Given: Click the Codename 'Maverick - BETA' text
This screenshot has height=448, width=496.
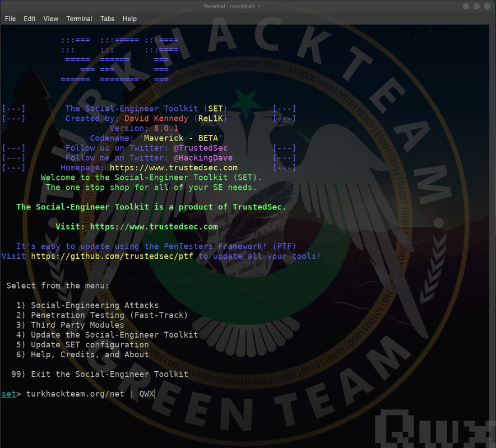Looking at the screenshot, I should pyautogui.click(x=156, y=138).
